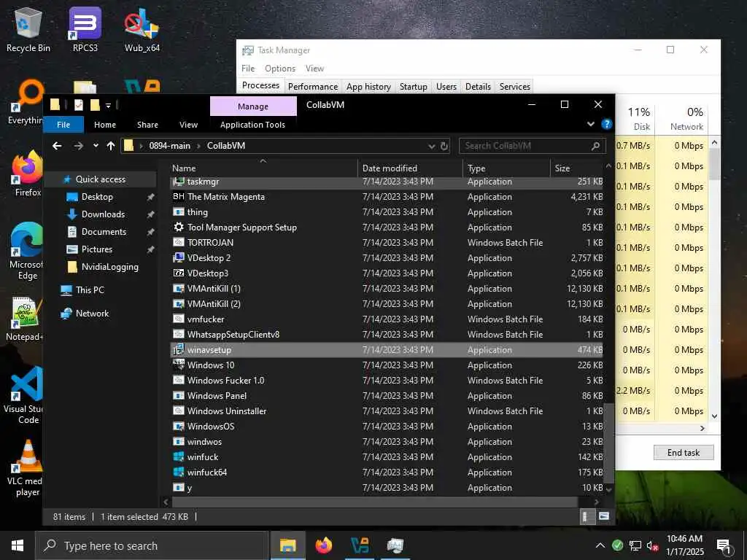The image size is (747, 560).
Task: Open the Firefox desktop shortcut
Action: (28, 174)
